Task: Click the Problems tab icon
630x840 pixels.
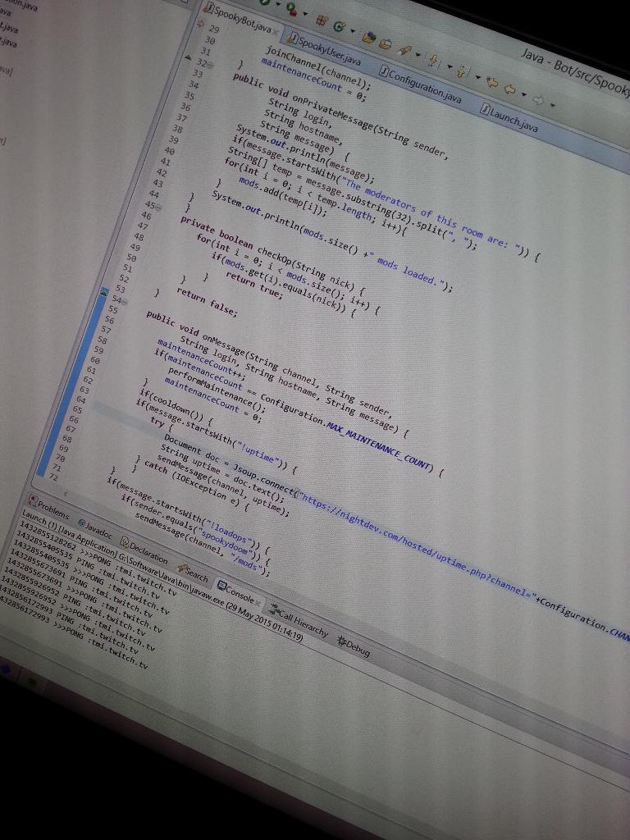Action: 33,501
